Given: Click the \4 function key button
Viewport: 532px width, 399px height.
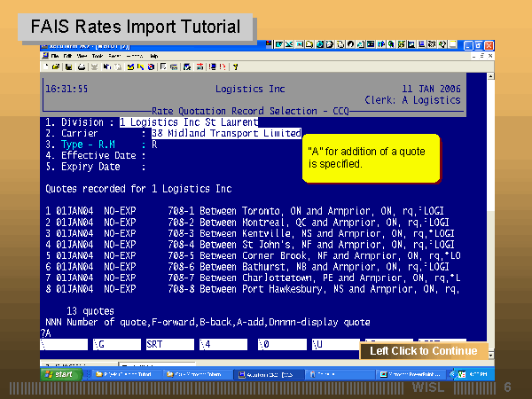Looking at the screenshot, I should [223, 344].
